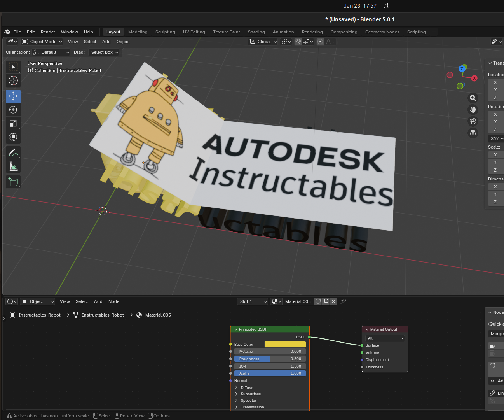
Task: Click the red X axis gizmo ball
Action: [x=474, y=78]
